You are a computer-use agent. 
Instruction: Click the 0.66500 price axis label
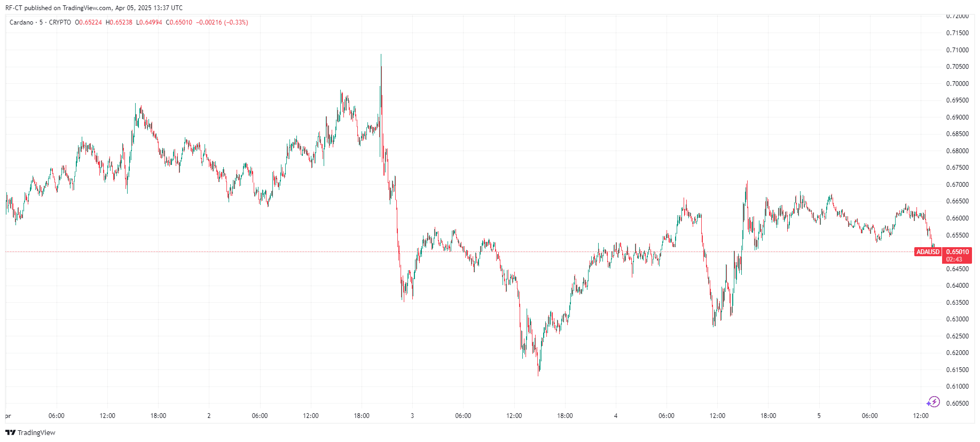[x=957, y=201]
